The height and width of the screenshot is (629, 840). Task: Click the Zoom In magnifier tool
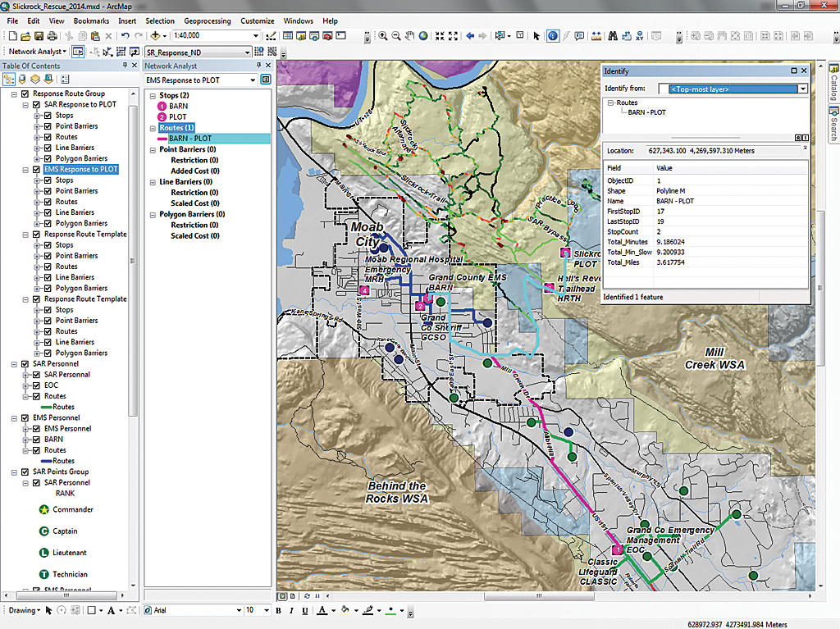(383, 36)
